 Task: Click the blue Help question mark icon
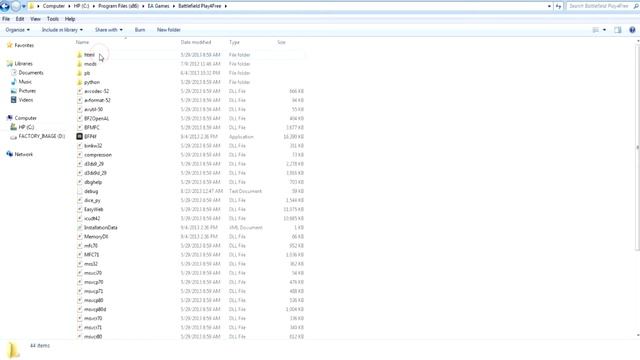[x=632, y=30]
